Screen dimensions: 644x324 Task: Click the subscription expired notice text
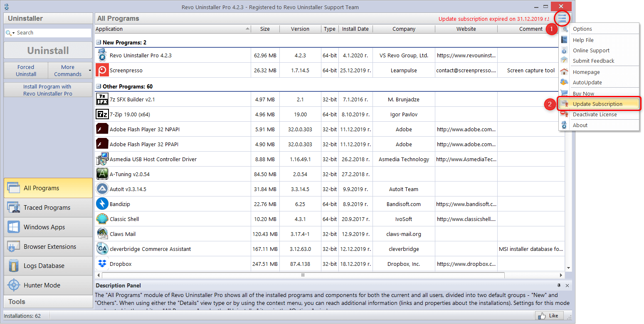pyautogui.click(x=494, y=19)
